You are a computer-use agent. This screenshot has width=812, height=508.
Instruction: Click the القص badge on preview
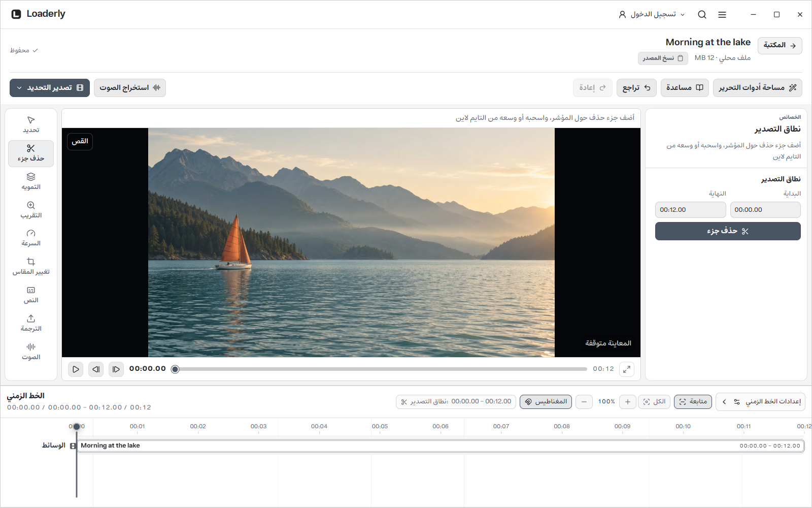point(80,141)
